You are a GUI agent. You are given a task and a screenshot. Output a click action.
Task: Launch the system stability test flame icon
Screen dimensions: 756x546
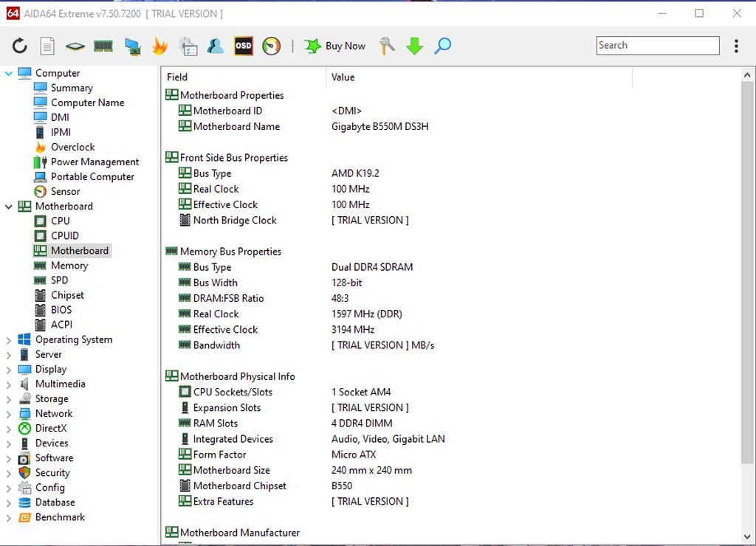coord(159,46)
